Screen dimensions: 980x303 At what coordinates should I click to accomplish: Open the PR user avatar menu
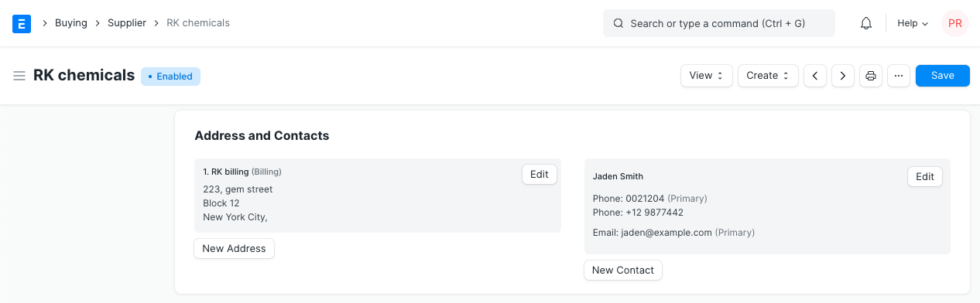click(955, 23)
